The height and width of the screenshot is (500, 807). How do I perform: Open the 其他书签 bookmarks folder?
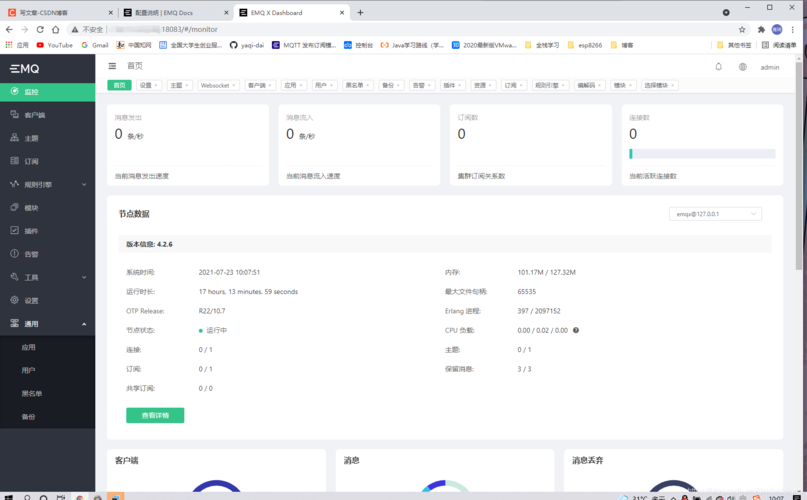coord(734,45)
